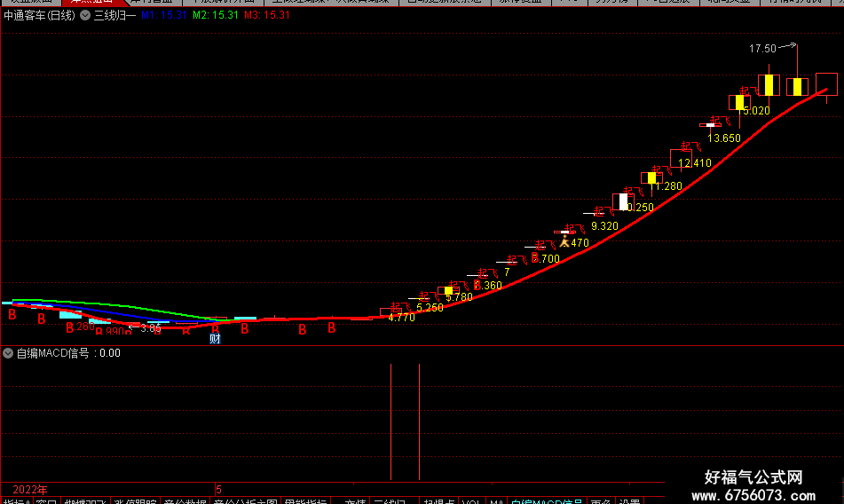Open the 三线归一 indicator settings circle icon
The width and height of the screenshot is (844, 504).
85,15
